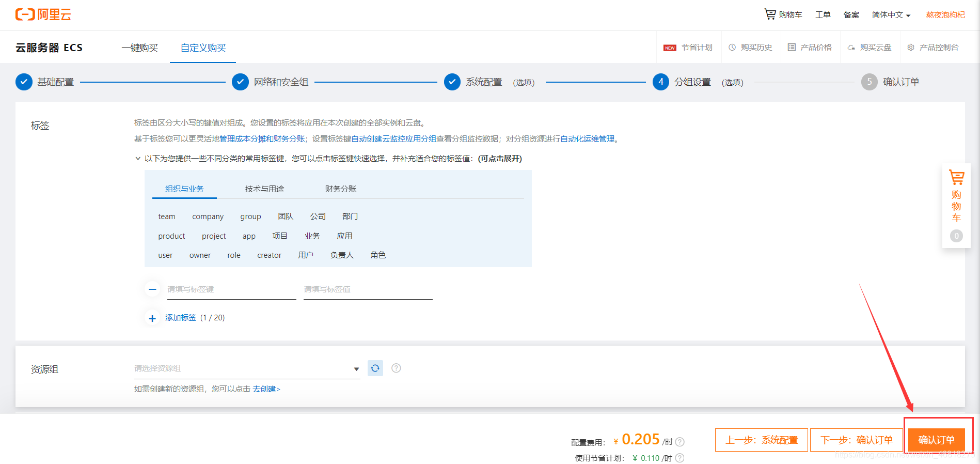Focus the 请填写标签值 input field
Image resolution: width=980 pixels, height=464 pixels.
[x=368, y=289]
